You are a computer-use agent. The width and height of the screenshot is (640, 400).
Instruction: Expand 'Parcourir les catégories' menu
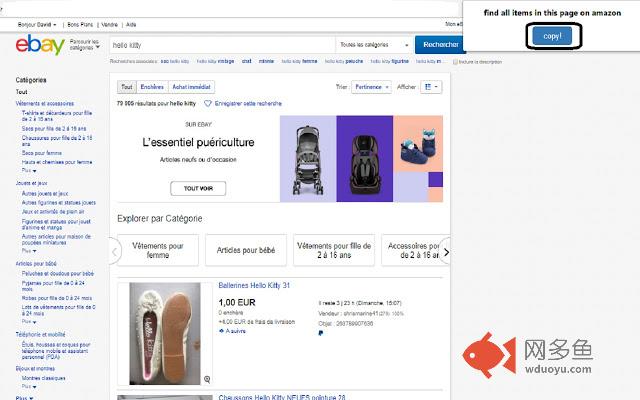point(85,45)
